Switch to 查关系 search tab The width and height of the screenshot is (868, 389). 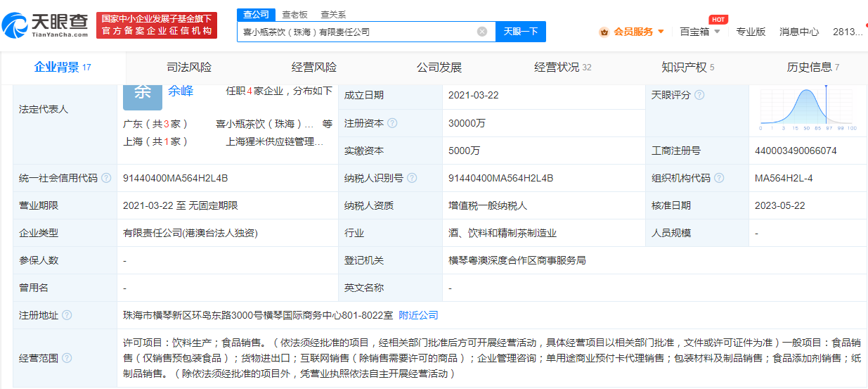pos(333,14)
